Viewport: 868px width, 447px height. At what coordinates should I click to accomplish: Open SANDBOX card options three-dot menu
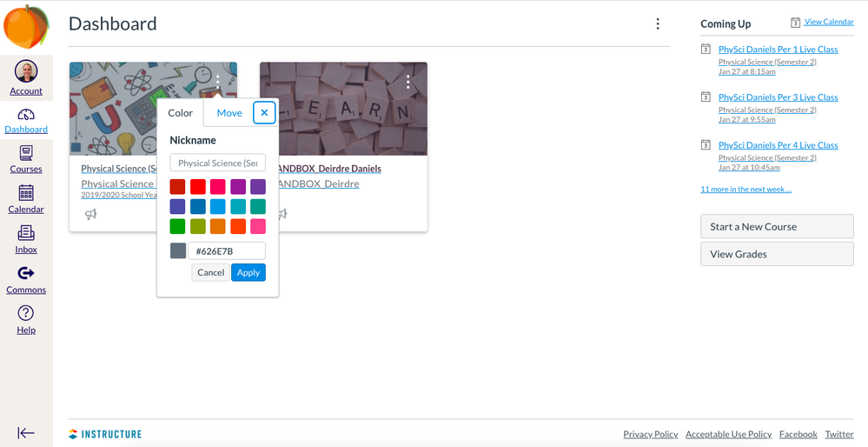pyautogui.click(x=408, y=82)
